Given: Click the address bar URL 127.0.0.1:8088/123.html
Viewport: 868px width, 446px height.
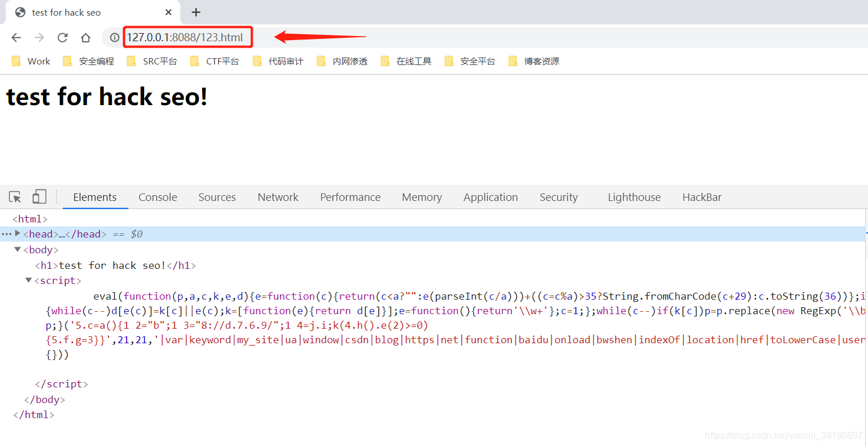Looking at the screenshot, I should (x=185, y=38).
